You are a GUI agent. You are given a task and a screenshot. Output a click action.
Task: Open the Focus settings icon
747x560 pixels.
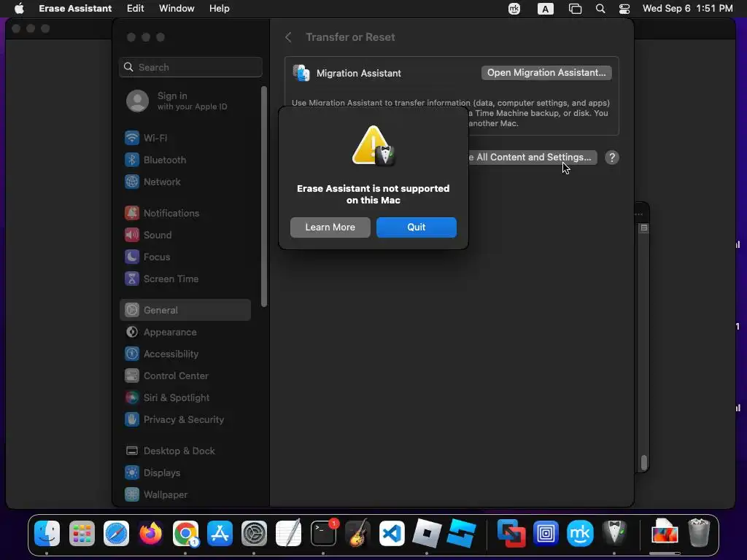[x=132, y=257]
